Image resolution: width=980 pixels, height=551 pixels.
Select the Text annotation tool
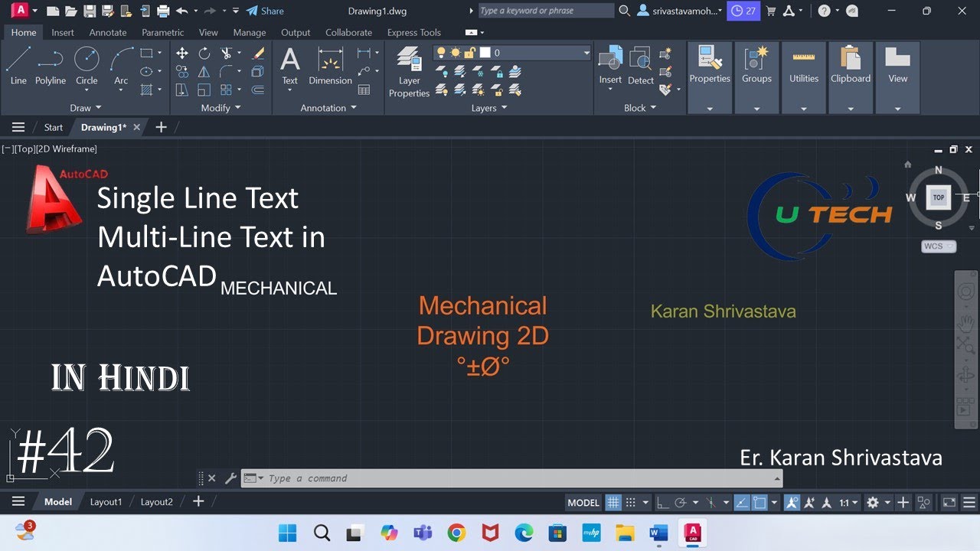pyautogui.click(x=289, y=66)
